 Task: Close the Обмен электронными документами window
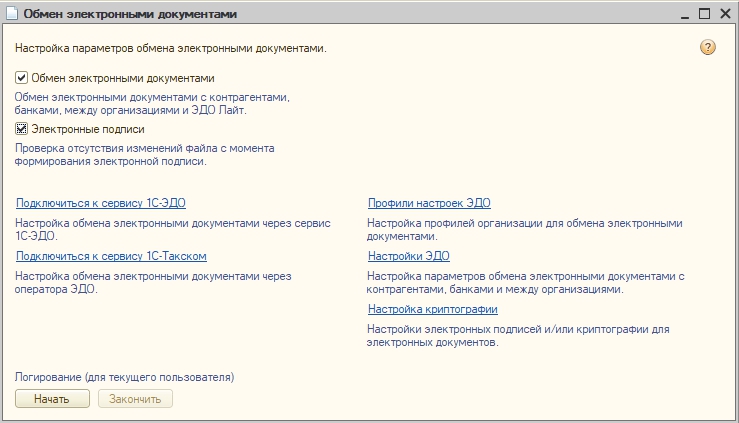(725, 14)
